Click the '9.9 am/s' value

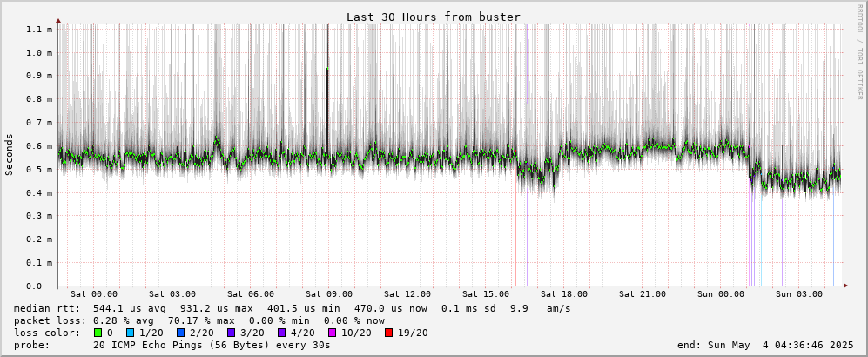pos(541,308)
